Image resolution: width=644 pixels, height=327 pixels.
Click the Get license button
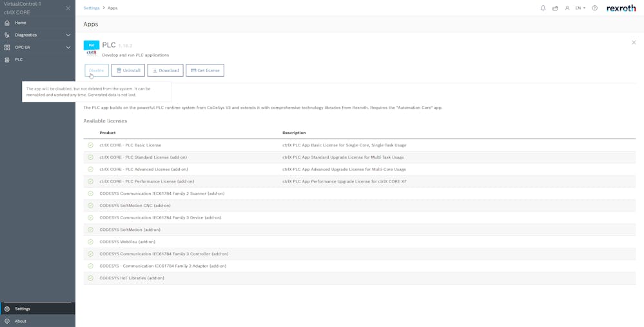pyautogui.click(x=205, y=70)
